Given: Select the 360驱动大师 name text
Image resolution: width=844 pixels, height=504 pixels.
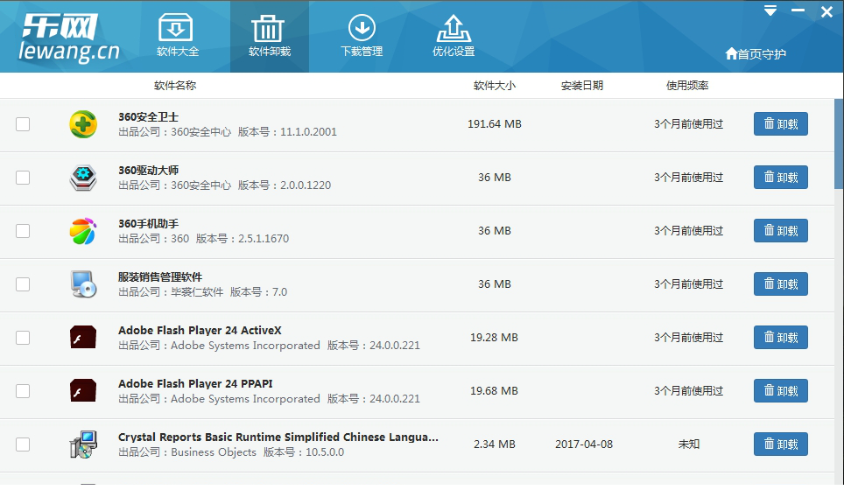Looking at the screenshot, I should click(x=148, y=170).
